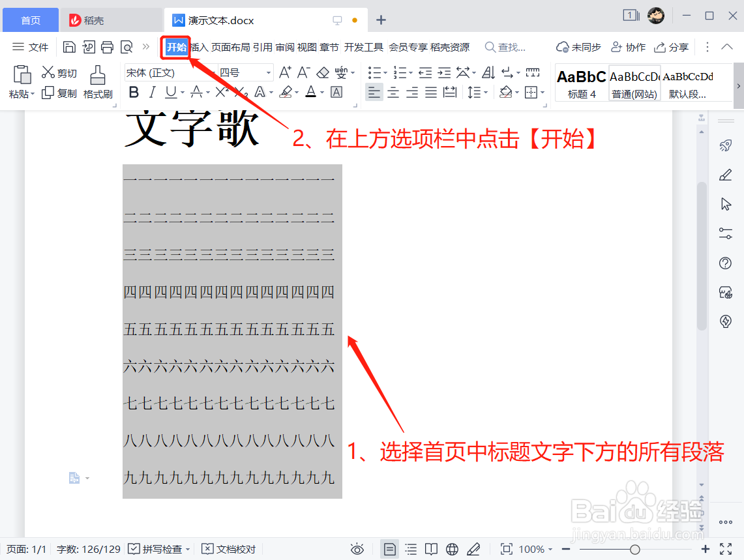Click the Paste (粘贴) clipboard icon

[x=22, y=75]
